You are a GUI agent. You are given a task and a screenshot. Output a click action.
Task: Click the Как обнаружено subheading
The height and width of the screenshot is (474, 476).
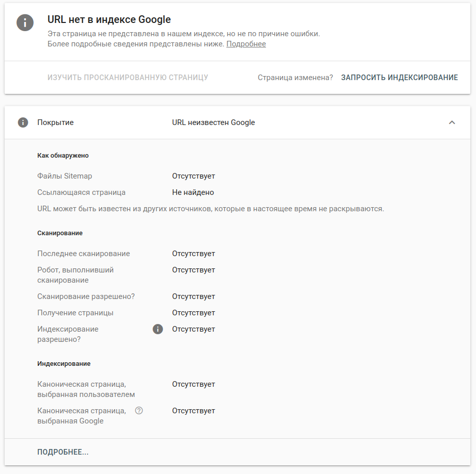[x=63, y=155]
